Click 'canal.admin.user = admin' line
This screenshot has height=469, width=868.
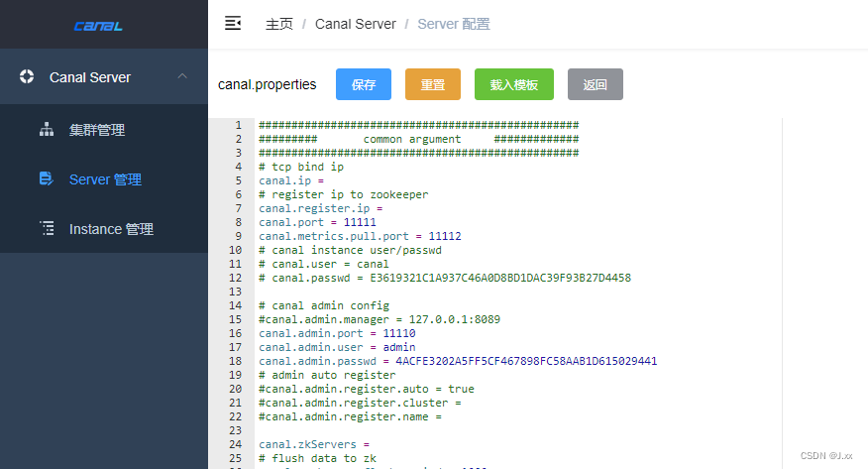coord(337,347)
